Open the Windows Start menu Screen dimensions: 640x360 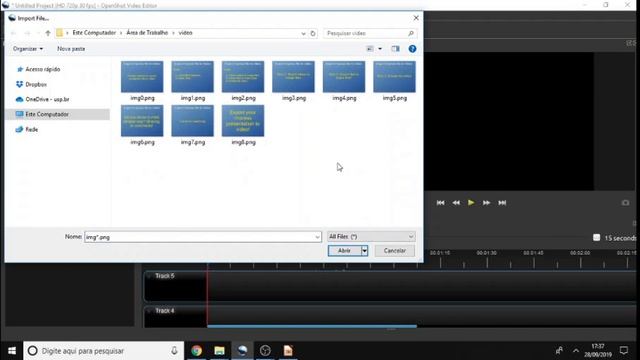(11, 351)
